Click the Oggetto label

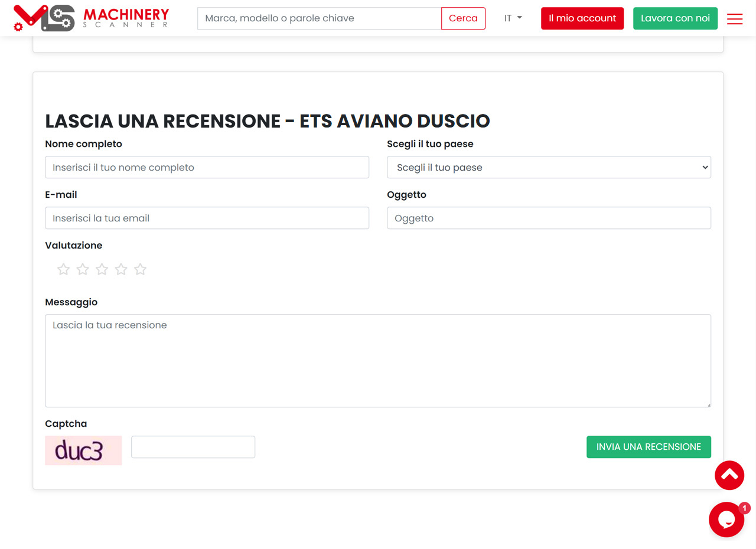coord(406,195)
